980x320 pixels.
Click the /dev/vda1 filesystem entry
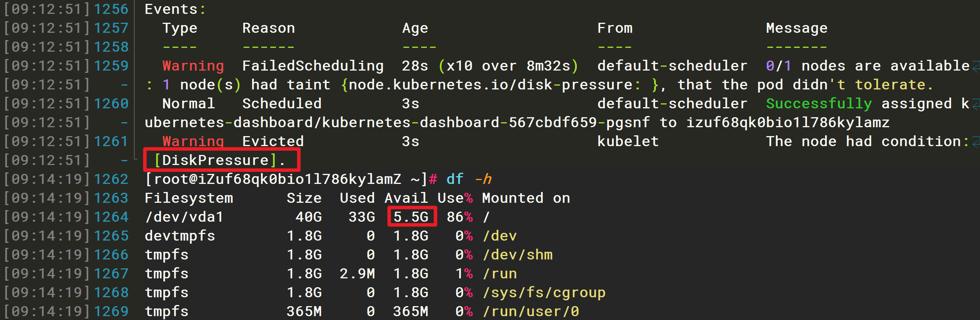[184, 217]
